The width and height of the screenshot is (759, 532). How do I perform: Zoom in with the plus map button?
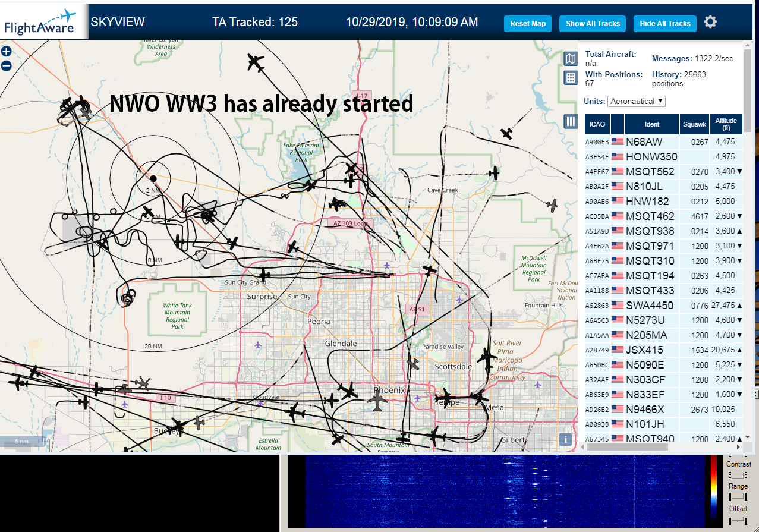pyautogui.click(x=6, y=52)
